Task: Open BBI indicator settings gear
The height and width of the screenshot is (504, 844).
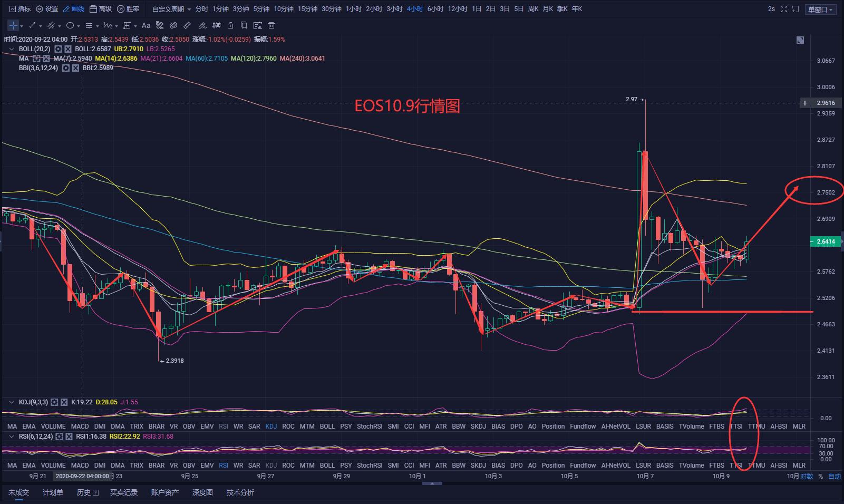Action: [66, 68]
